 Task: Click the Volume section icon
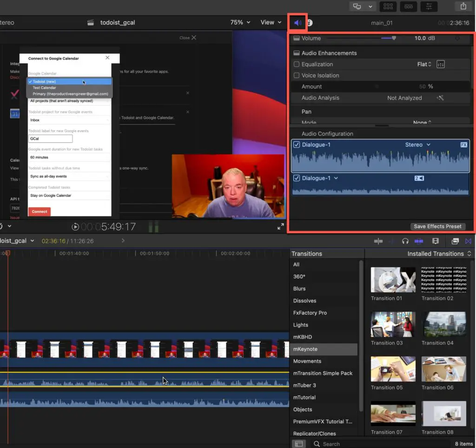point(296,38)
